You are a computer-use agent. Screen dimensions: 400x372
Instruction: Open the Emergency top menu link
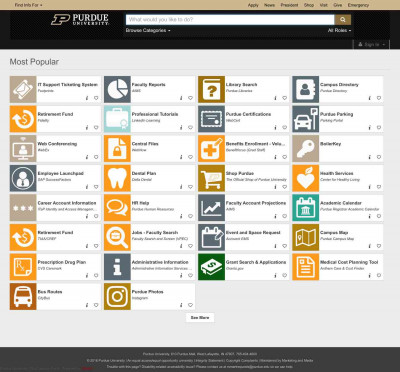[358, 5]
